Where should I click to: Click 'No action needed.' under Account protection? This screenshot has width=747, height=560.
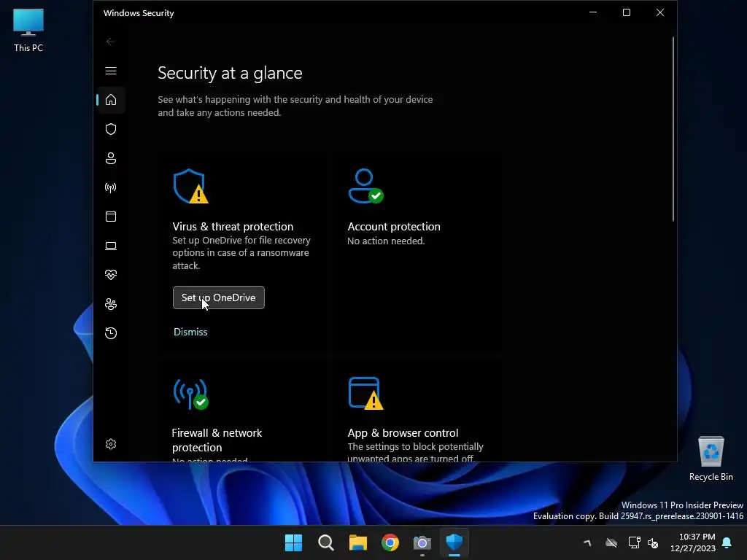(386, 241)
